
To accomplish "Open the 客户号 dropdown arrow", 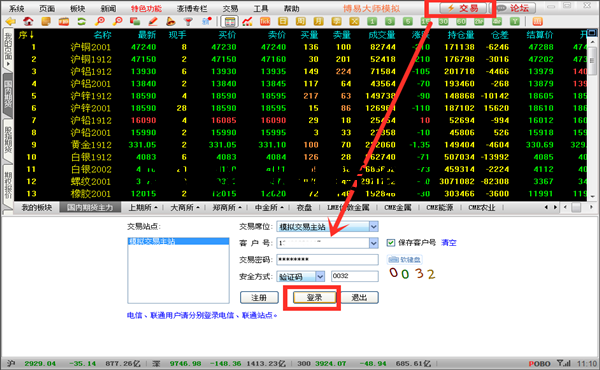I will tap(373, 243).
